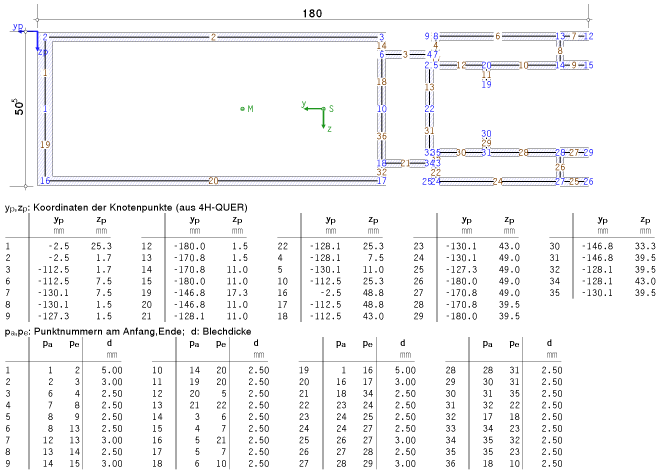This screenshot has width=660, height=475.
Task: Click node 26 at bottom-right end
Action: pos(589,182)
